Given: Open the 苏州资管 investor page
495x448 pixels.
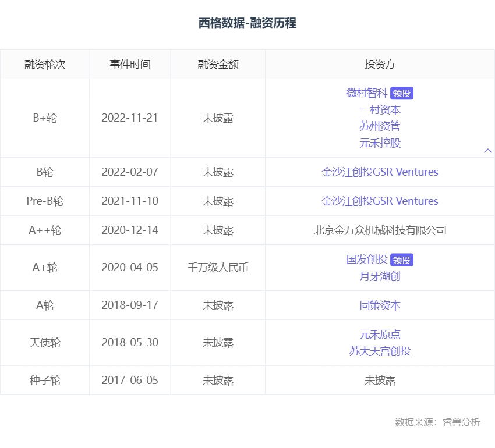Looking at the screenshot, I should (x=380, y=126).
